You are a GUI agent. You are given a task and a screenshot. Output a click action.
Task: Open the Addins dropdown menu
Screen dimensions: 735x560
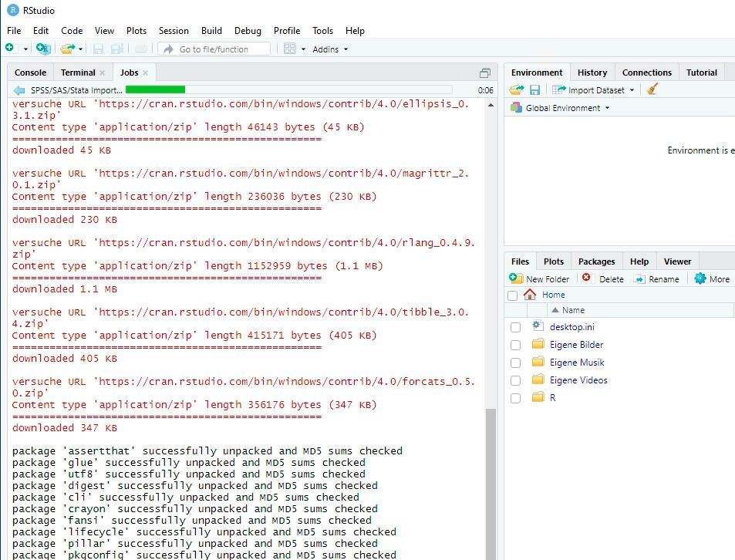tap(329, 49)
